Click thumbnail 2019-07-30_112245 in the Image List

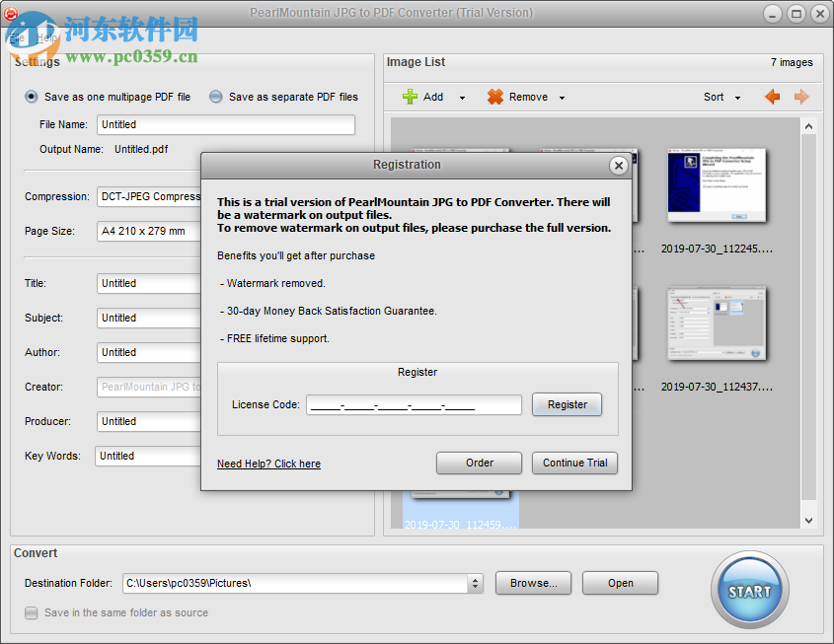point(716,185)
